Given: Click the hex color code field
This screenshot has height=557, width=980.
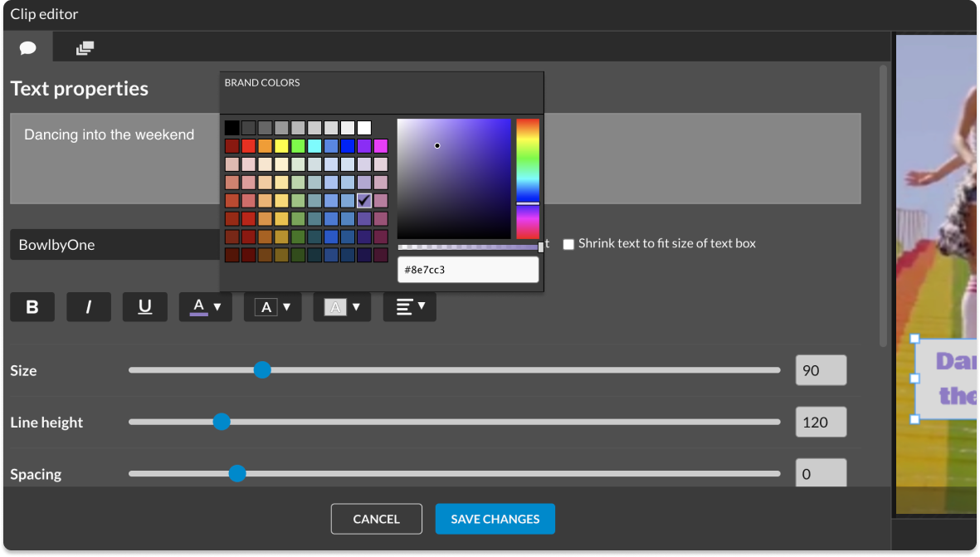Looking at the screenshot, I should point(468,270).
